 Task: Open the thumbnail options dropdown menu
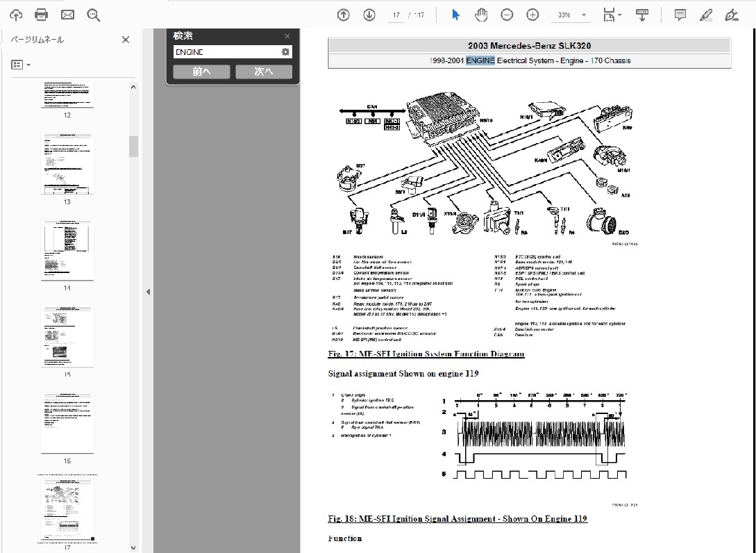tap(21, 65)
